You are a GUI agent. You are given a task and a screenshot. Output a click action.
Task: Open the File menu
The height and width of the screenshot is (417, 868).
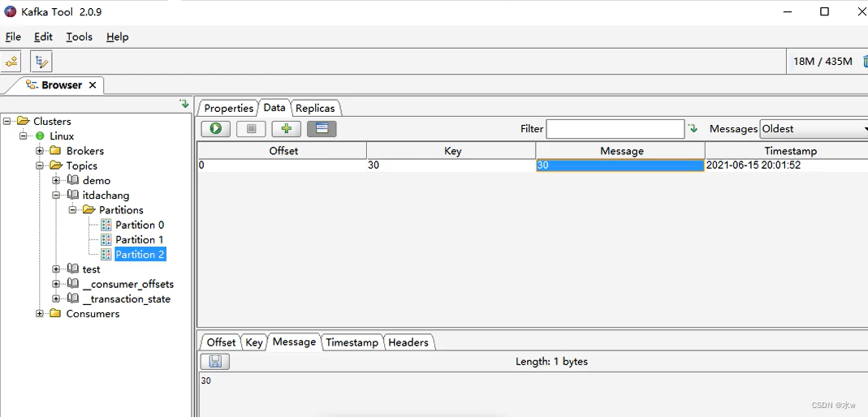(13, 37)
